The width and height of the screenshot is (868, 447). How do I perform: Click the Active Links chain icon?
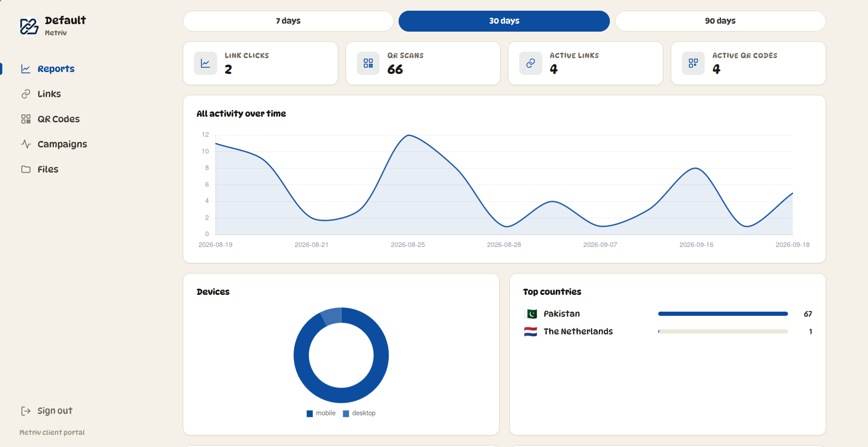coord(531,63)
